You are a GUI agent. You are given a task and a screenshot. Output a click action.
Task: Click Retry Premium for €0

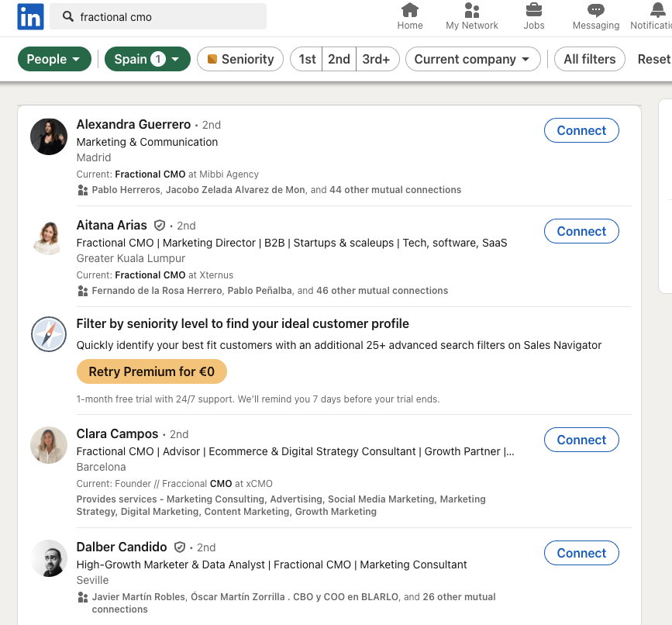pyautogui.click(x=151, y=371)
